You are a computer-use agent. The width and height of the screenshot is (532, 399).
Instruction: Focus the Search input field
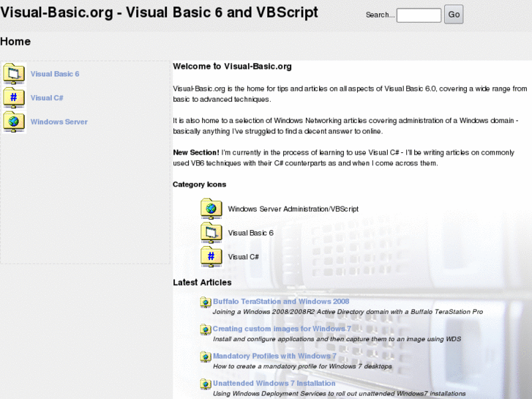[419, 15]
